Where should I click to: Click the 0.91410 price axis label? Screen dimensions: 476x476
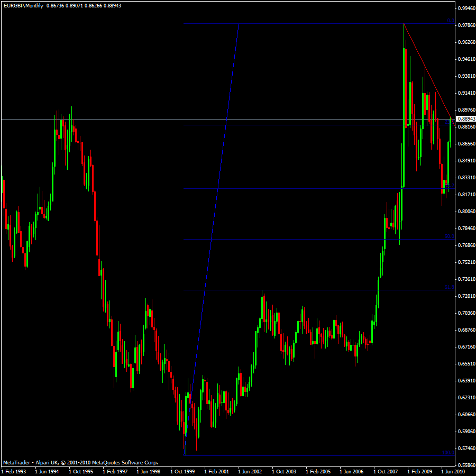(x=466, y=93)
